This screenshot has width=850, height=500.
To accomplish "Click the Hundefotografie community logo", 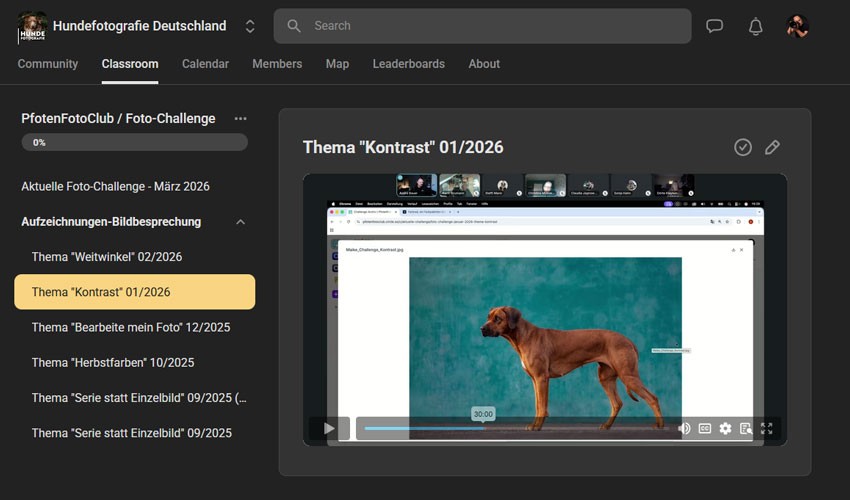I will (32, 26).
